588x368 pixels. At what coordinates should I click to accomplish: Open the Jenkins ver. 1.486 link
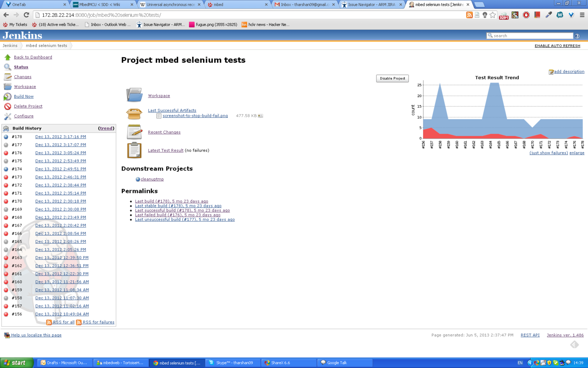[565, 335]
